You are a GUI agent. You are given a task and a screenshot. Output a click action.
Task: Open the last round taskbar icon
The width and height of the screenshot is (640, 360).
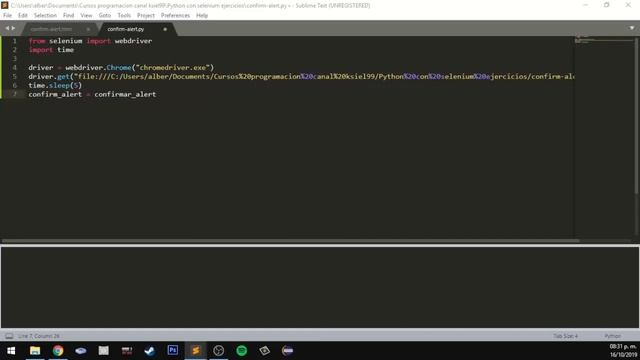(x=287, y=351)
